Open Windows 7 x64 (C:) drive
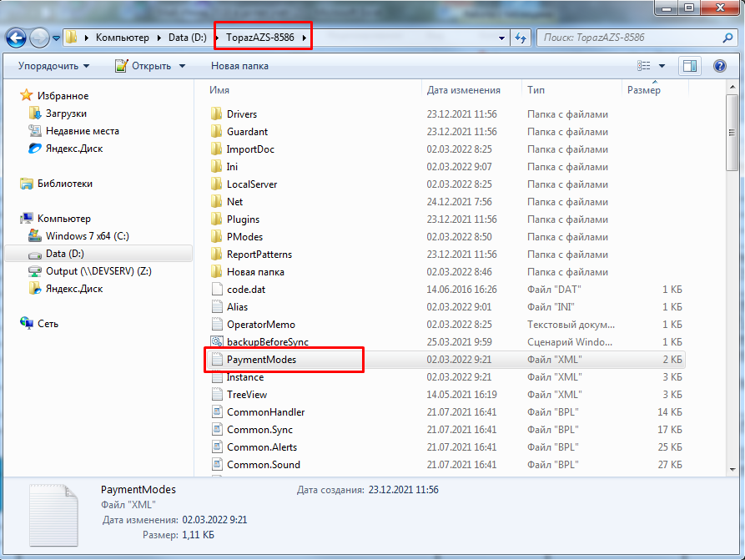The height and width of the screenshot is (560, 745). pos(88,236)
